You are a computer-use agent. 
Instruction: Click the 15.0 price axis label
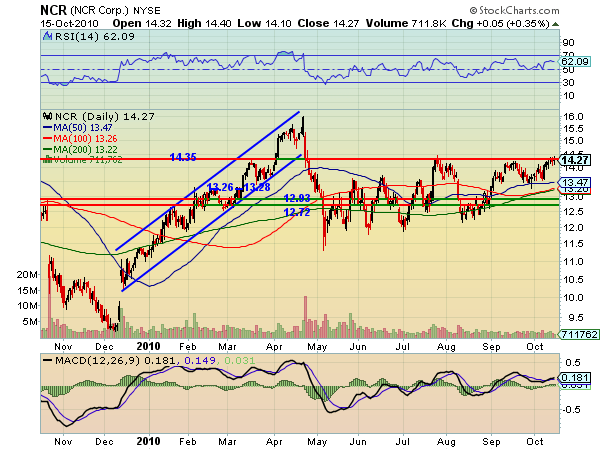point(573,141)
